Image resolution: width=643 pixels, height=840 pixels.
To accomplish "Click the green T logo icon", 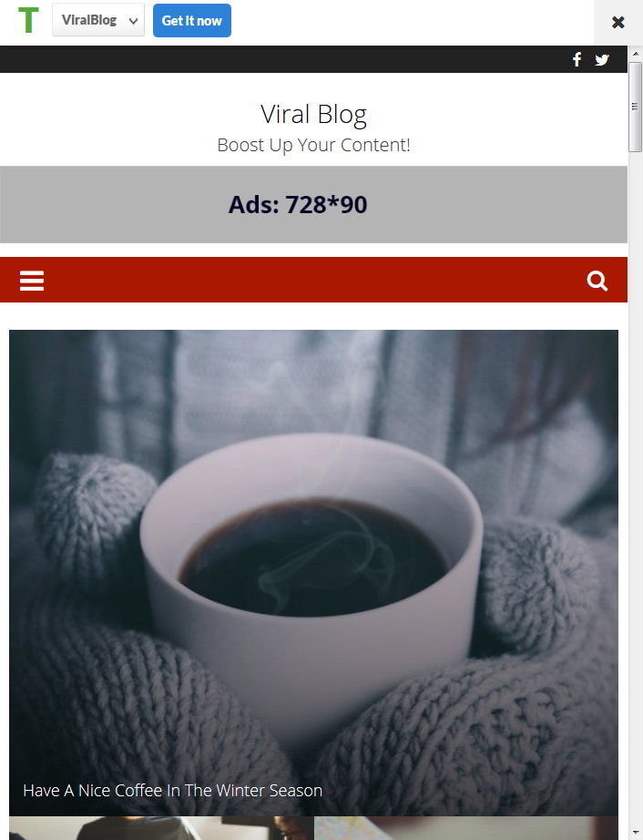I will (28, 20).
